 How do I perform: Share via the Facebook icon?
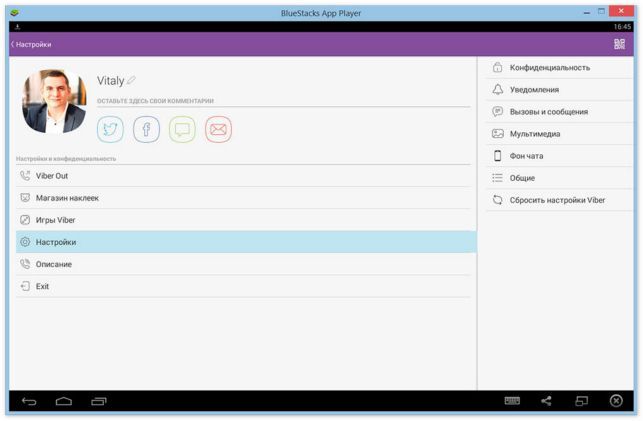(146, 130)
